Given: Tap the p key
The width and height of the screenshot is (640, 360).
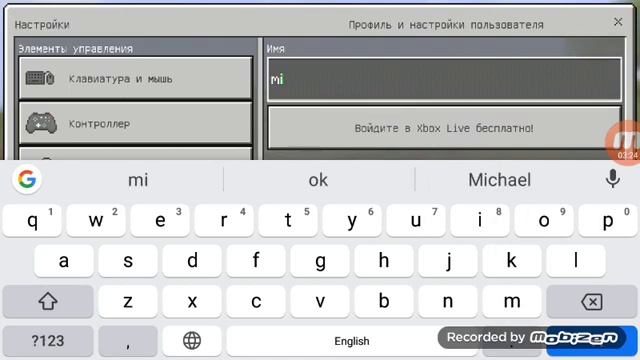Looking at the screenshot, I should click(x=608, y=220).
